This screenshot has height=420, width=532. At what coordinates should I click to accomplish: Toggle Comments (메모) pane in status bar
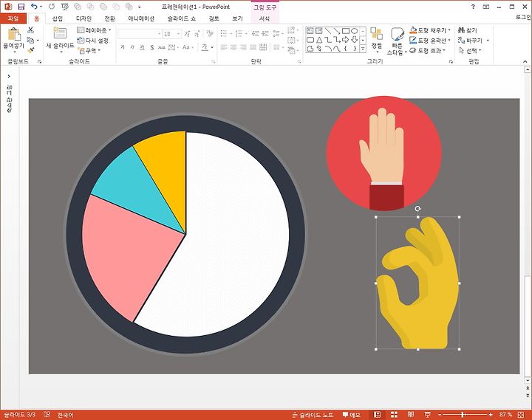click(351, 415)
